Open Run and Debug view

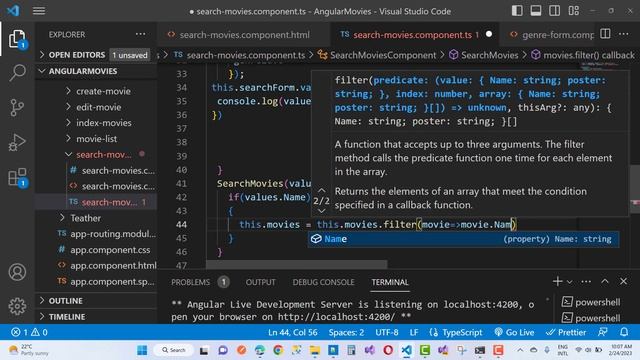coord(17,142)
